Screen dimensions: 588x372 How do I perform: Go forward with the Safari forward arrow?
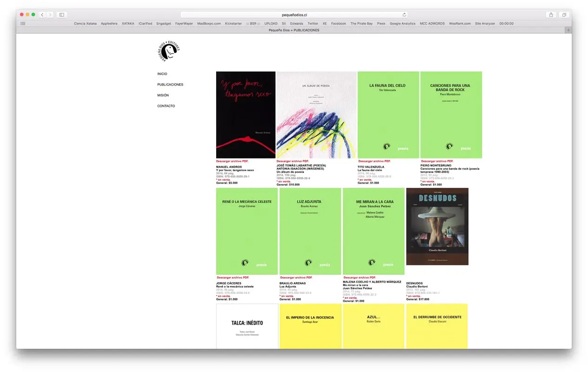pos(50,15)
